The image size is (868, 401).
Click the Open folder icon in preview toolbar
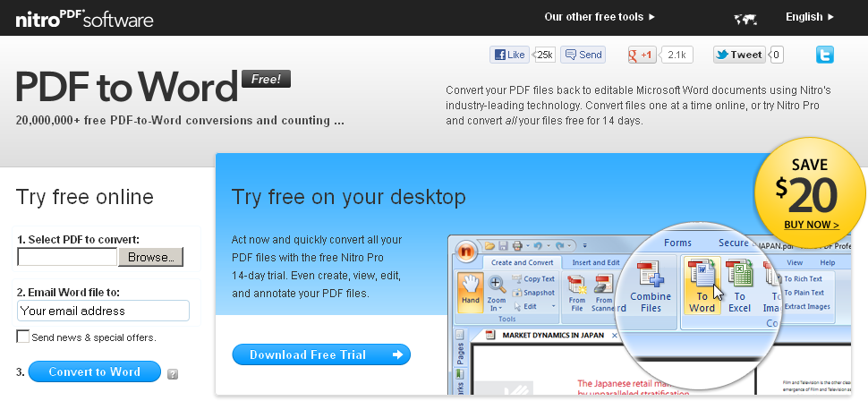click(489, 245)
